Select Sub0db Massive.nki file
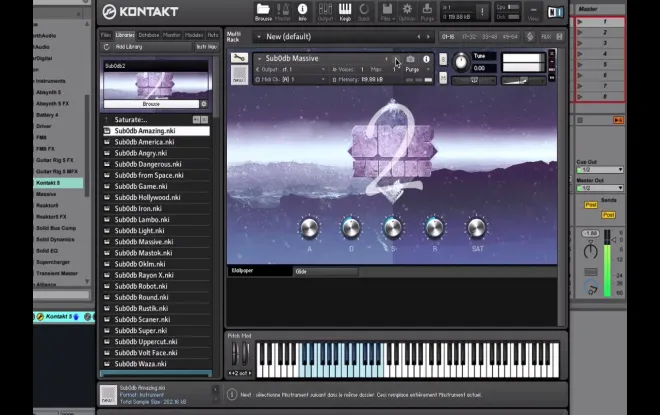The image size is (660, 415). pos(156,242)
